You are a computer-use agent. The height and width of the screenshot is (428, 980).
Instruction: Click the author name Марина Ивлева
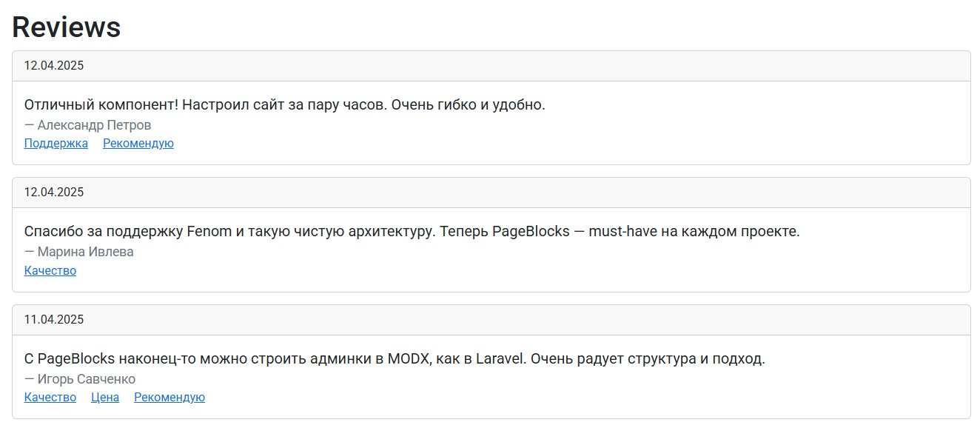[x=86, y=252]
